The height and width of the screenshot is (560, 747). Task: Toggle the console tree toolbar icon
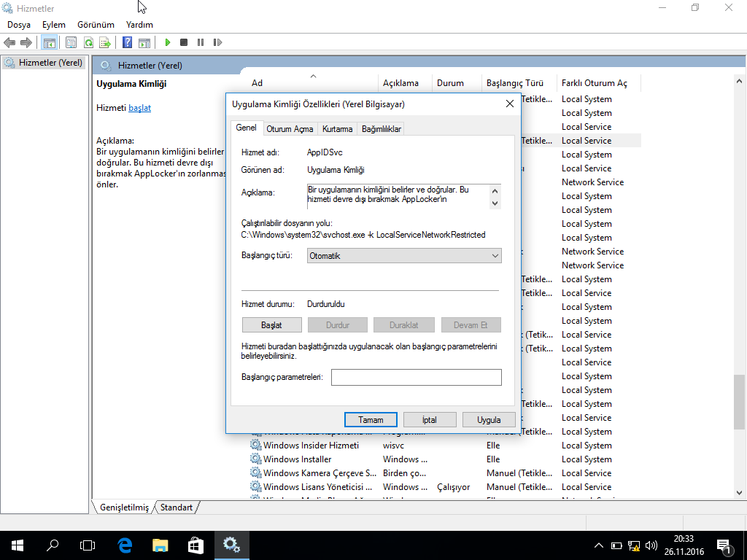(49, 42)
